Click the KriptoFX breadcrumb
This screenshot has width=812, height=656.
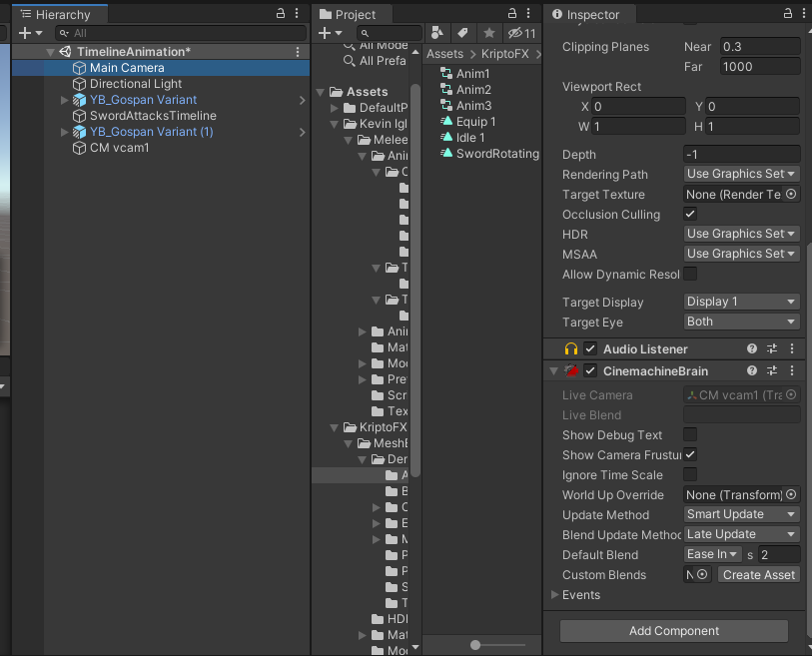(505, 54)
